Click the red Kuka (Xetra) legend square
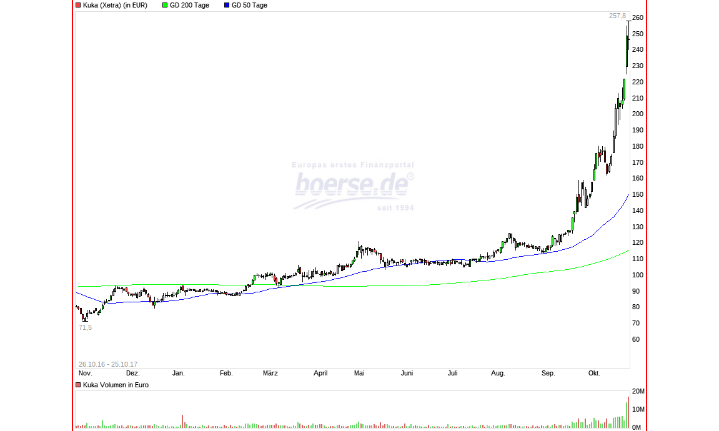Image resolution: width=719 pixels, height=431 pixels. tap(79, 5)
